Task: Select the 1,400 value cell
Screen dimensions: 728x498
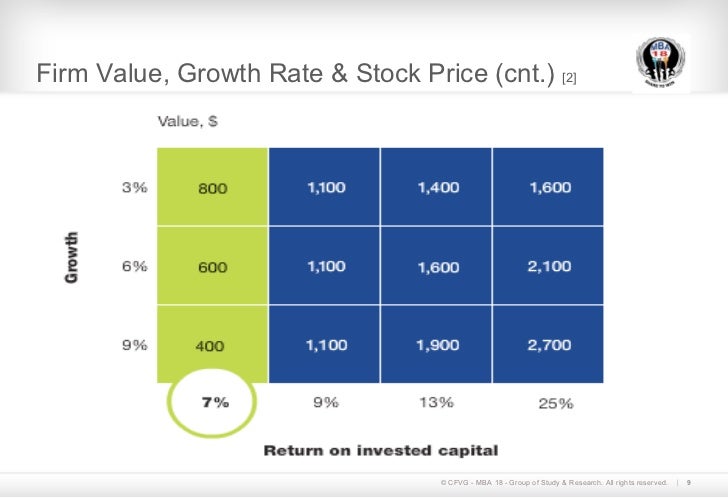Action: [x=436, y=187]
